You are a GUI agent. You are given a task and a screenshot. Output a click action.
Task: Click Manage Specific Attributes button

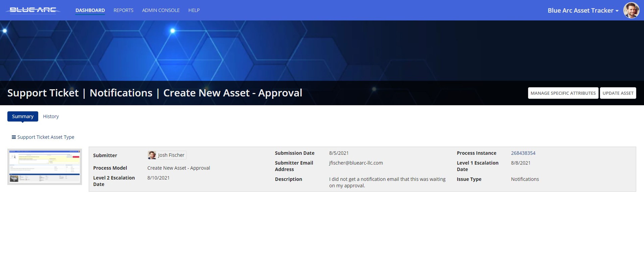pos(563,93)
